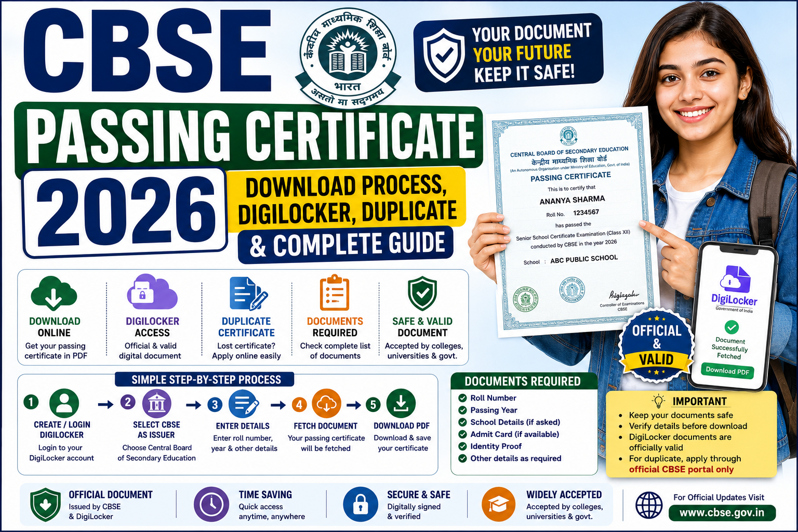Open the www.cbse.gov.in link button
Viewport: 798px width, 532px height.
tap(722, 513)
